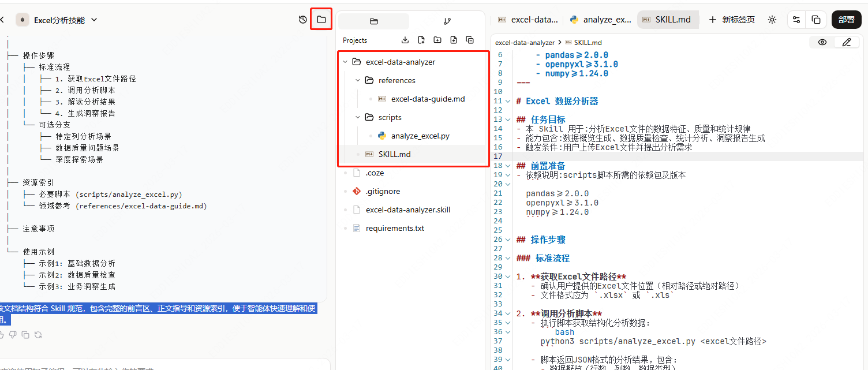Toggle the light/dark theme sun icon

point(772,20)
